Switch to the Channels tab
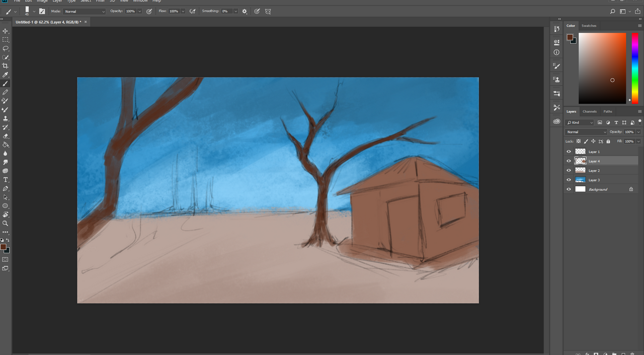The height and width of the screenshot is (355, 644). 590,111
